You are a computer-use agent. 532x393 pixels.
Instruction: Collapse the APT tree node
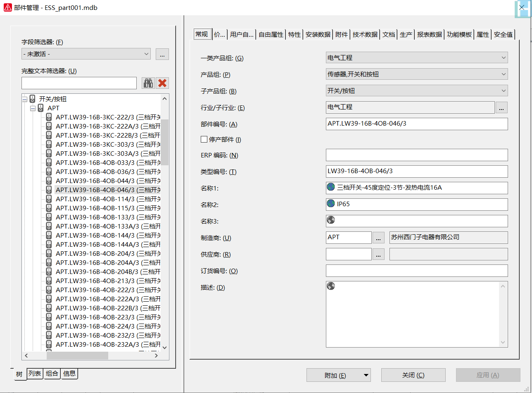click(33, 108)
